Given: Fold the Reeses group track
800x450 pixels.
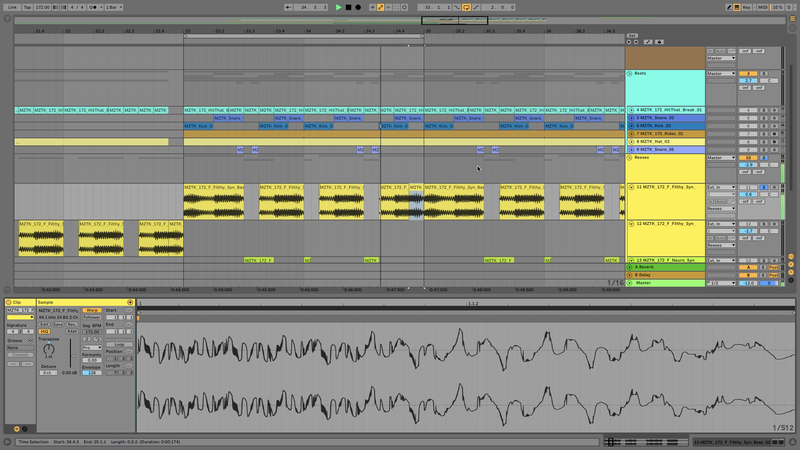Looking at the screenshot, I should 630,158.
